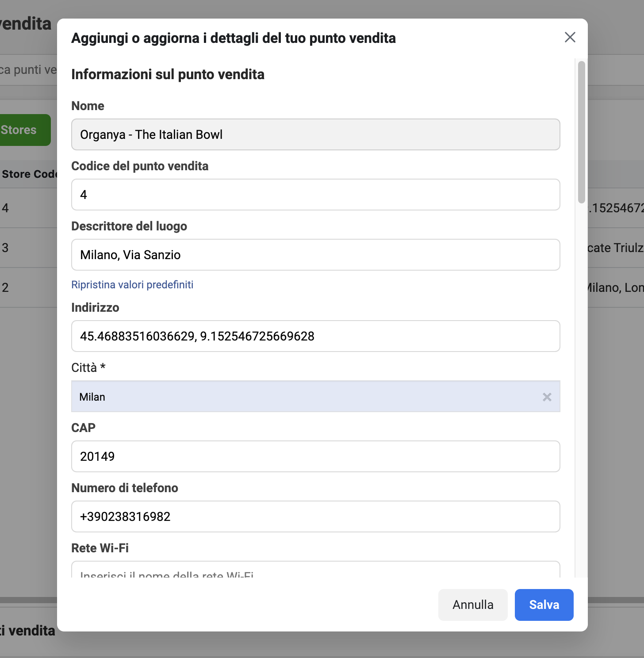Edit the Indirizzo coordinates field
Viewport: 644px width, 658px height.
point(316,336)
